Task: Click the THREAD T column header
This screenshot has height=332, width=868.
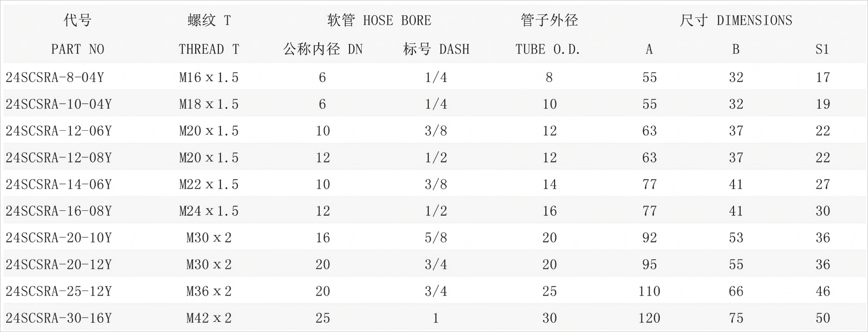Action: tap(209, 49)
